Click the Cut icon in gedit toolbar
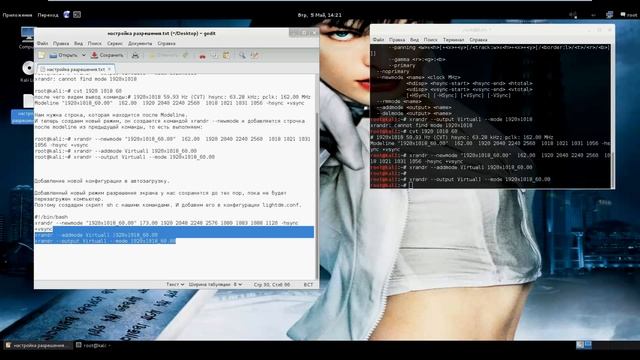The width and height of the screenshot is (640, 360). [x=202, y=56]
